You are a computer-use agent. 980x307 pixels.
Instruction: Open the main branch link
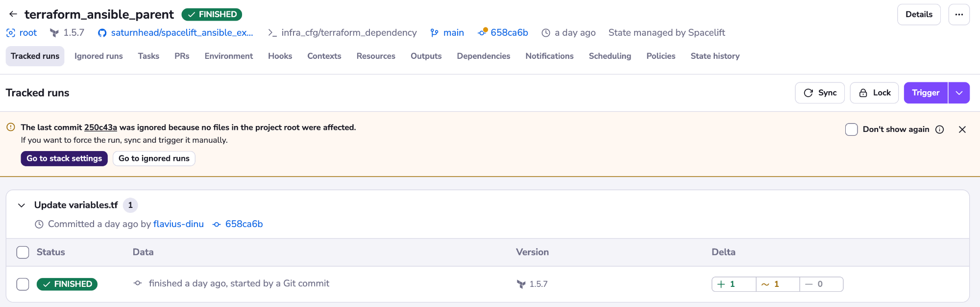coord(453,33)
